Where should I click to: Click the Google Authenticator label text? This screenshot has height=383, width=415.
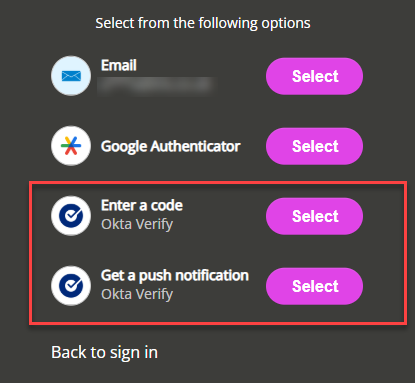[170, 146]
